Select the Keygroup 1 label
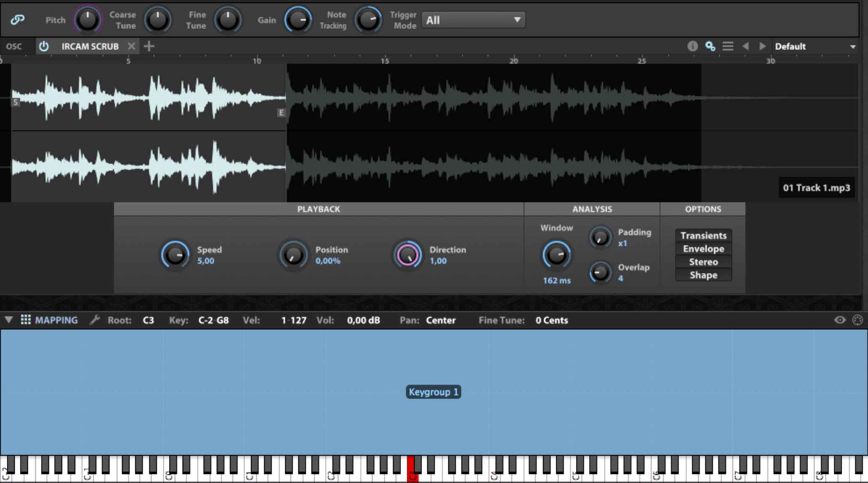Image resolution: width=868 pixels, height=483 pixels. coord(433,392)
